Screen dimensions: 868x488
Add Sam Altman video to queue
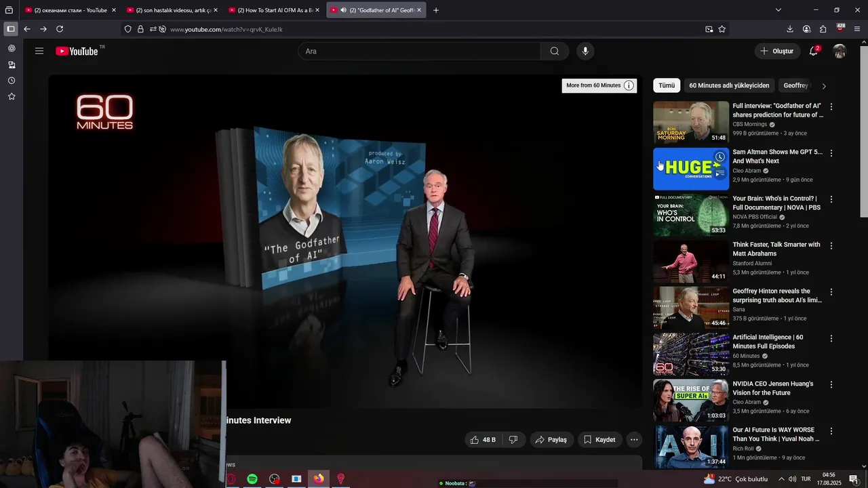point(720,174)
